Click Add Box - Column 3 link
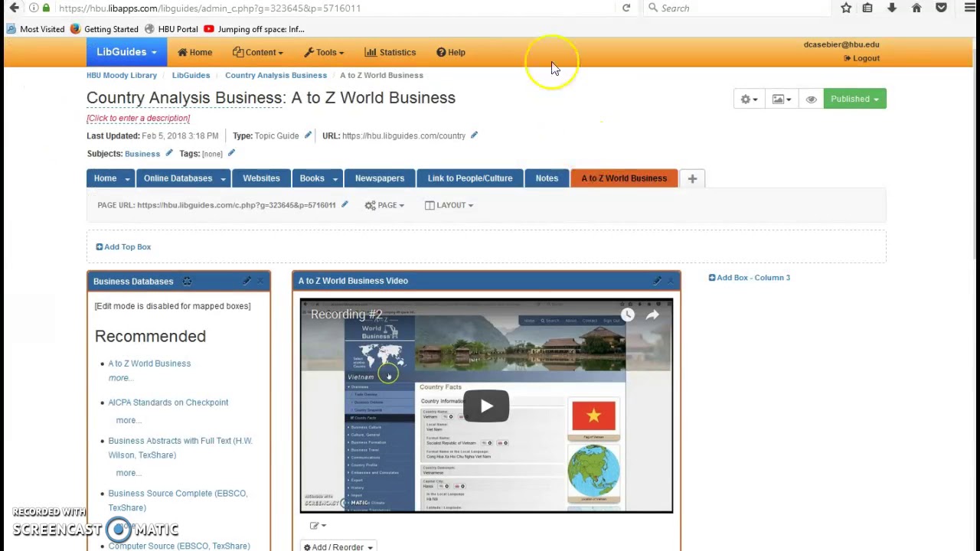Viewport: 980px width, 551px height. pyautogui.click(x=750, y=278)
